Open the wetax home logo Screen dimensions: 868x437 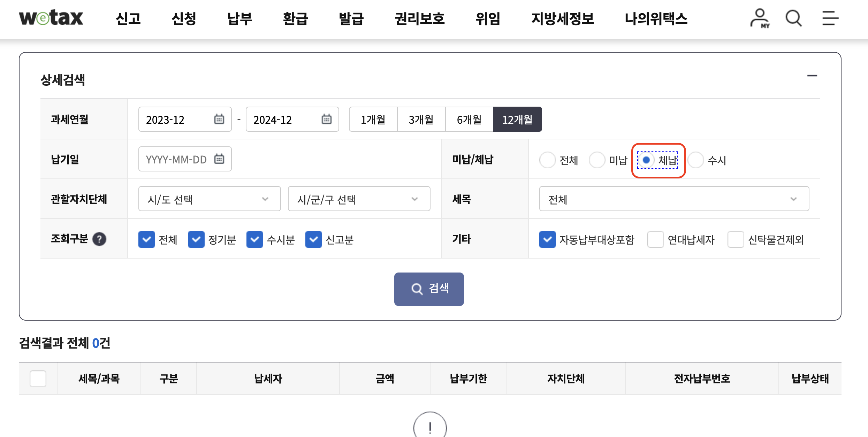coord(51,18)
